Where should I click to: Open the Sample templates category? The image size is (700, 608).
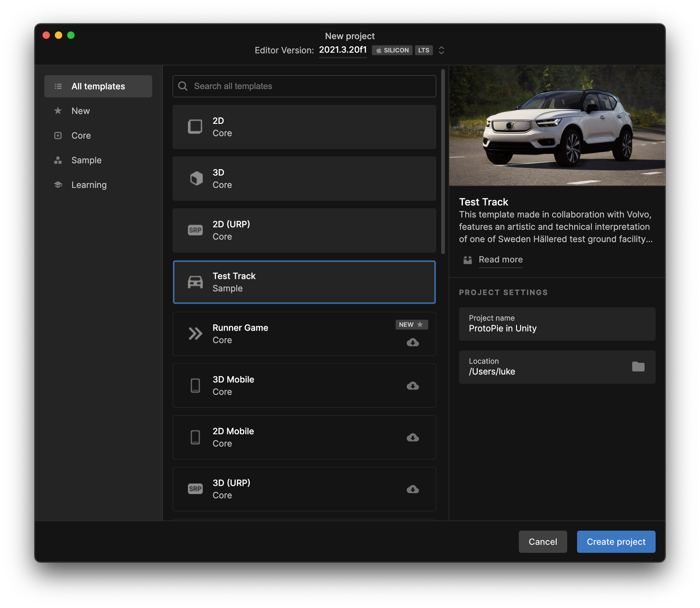click(x=86, y=160)
